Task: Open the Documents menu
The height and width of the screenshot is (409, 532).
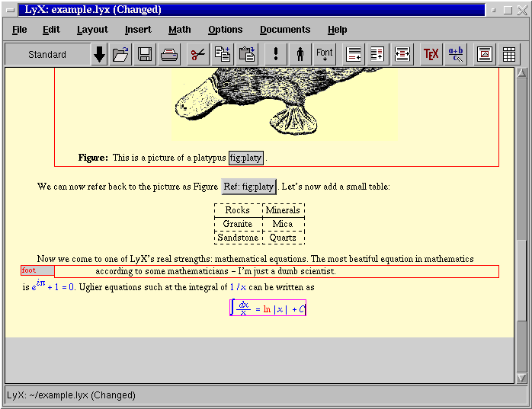Action: click(x=285, y=30)
